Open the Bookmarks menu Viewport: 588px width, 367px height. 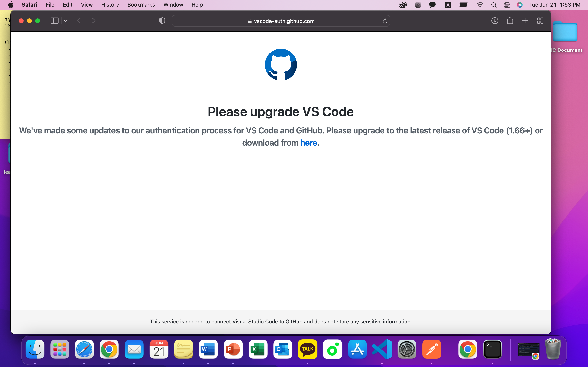141,5
